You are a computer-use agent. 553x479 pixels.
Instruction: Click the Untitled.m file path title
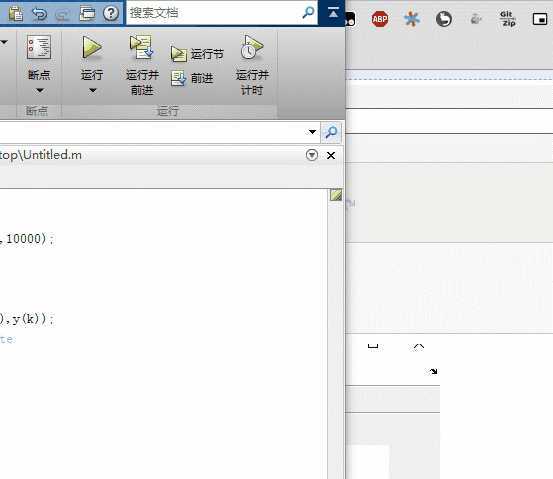(41, 155)
